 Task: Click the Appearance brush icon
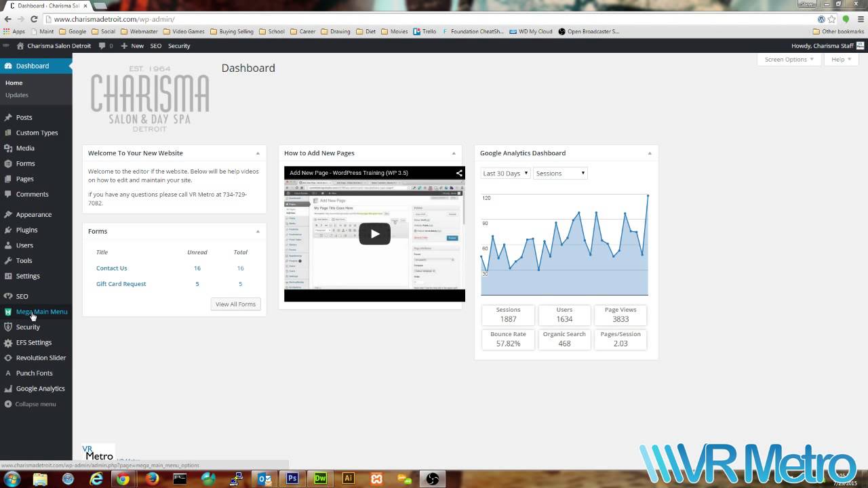coord(8,214)
